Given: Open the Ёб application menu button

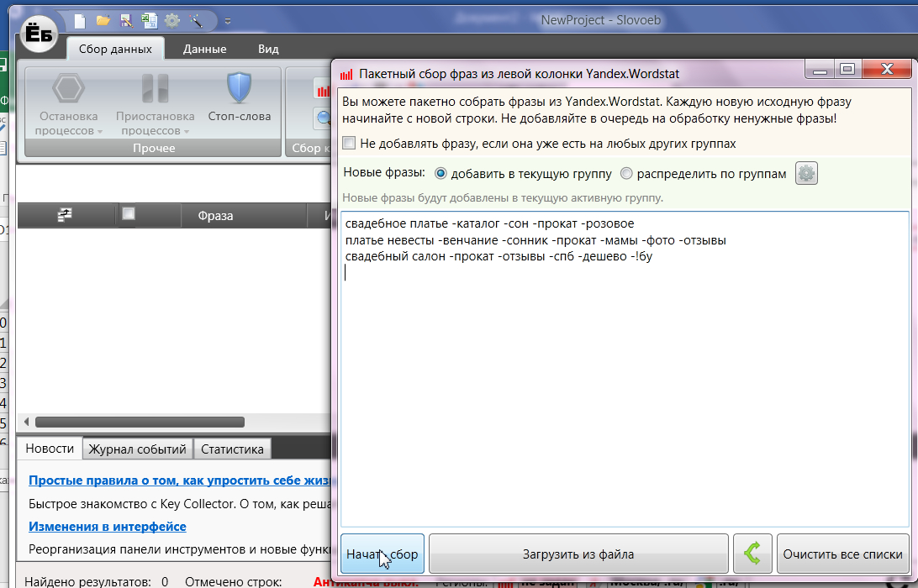Looking at the screenshot, I should click(x=39, y=34).
